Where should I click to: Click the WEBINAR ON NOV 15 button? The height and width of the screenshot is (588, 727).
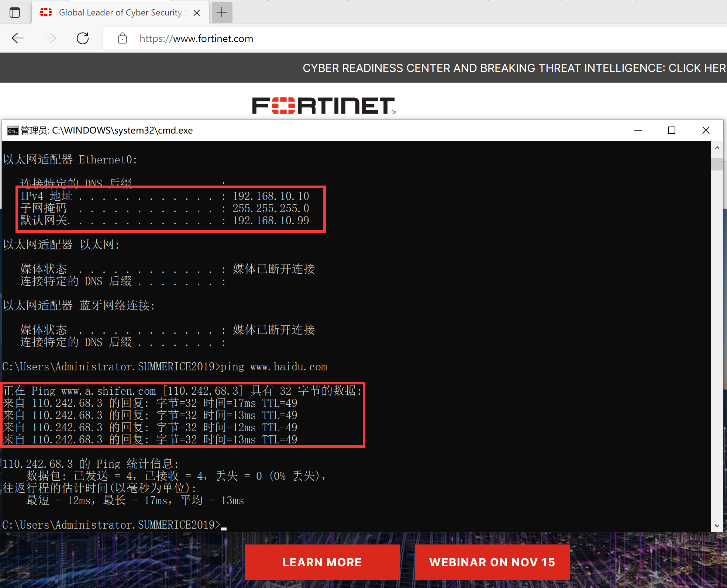pyautogui.click(x=492, y=562)
